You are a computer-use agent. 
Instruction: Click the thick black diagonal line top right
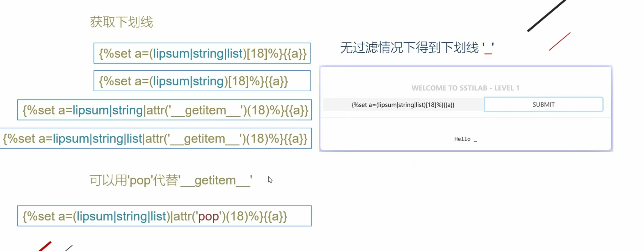pos(547,16)
